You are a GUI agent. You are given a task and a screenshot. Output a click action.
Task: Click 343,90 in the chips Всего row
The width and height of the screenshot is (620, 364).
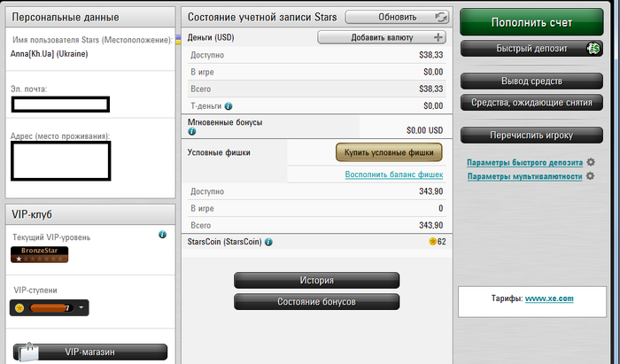pos(431,225)
